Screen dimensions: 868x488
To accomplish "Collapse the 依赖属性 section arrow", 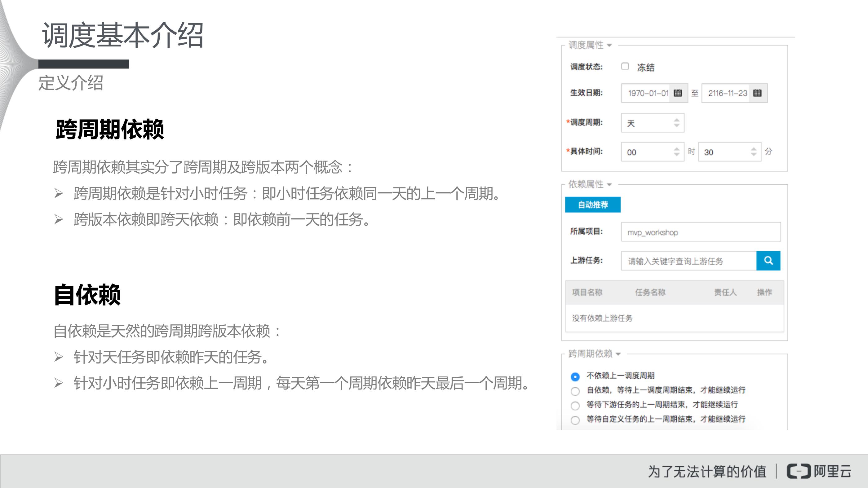I will pos(609,185).
